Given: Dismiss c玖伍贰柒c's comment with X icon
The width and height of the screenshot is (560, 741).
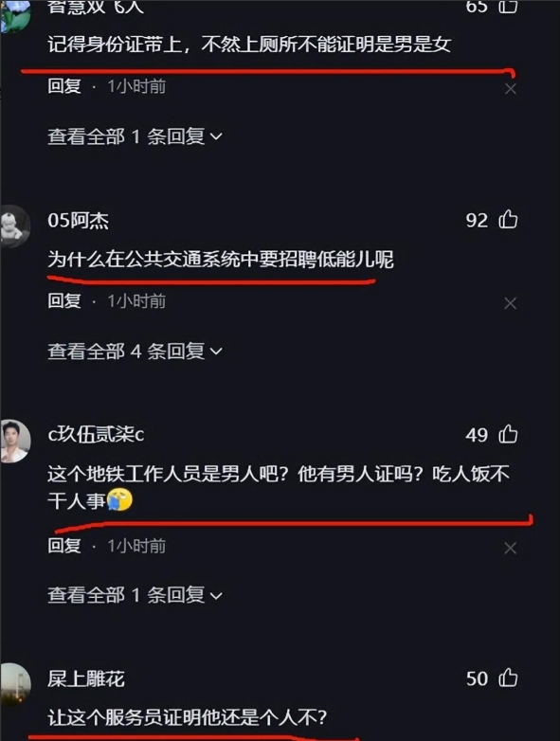Looking at the screenshot, I should 511,548.
